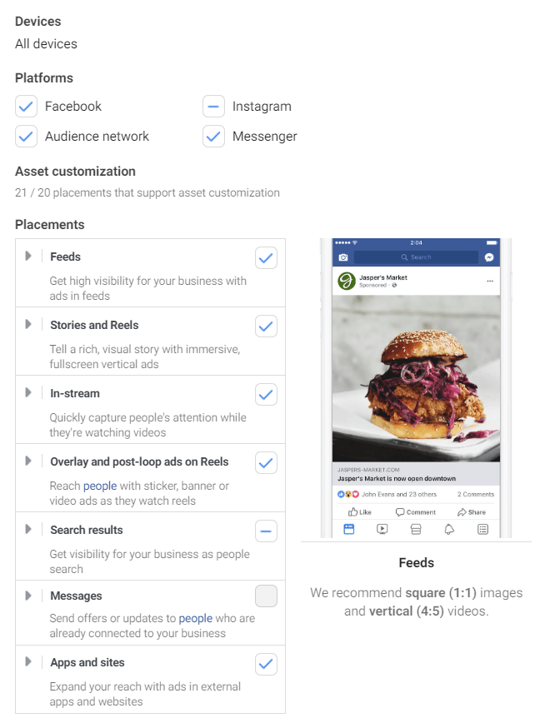Image resolution: width=560 pixels, height=728 pixels.
Task: Uncheck the Audience network checkbox
Action: [x=26, y=136]
